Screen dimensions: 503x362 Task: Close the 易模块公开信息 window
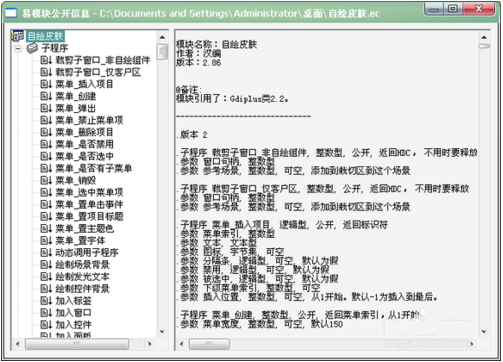pos(479,9)
